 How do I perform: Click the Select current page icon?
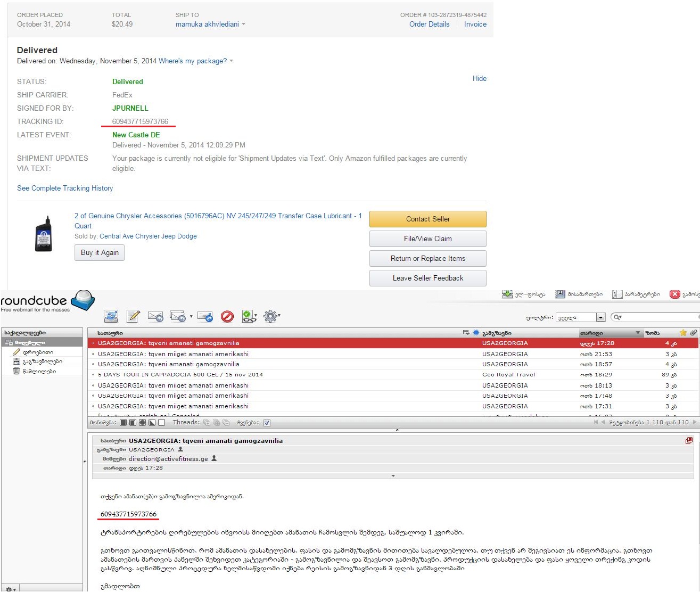[133, 423]
